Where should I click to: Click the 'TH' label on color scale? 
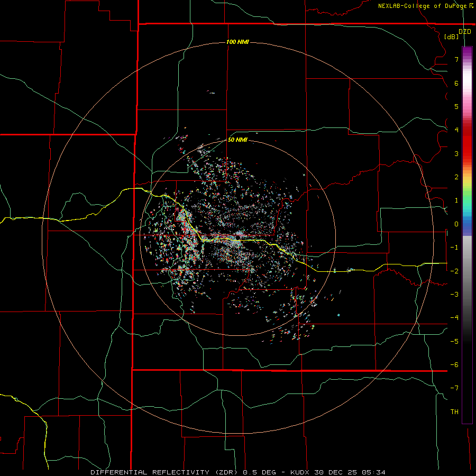point(454,411)
